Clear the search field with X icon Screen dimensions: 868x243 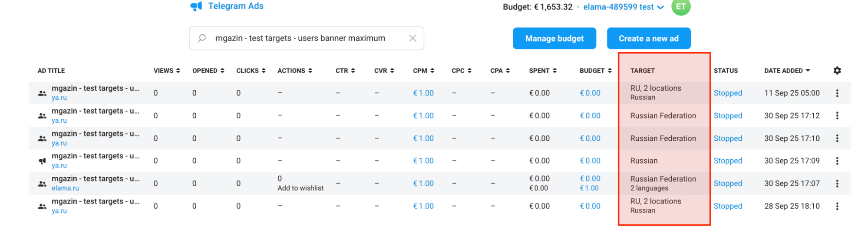[x=413, y=38]
